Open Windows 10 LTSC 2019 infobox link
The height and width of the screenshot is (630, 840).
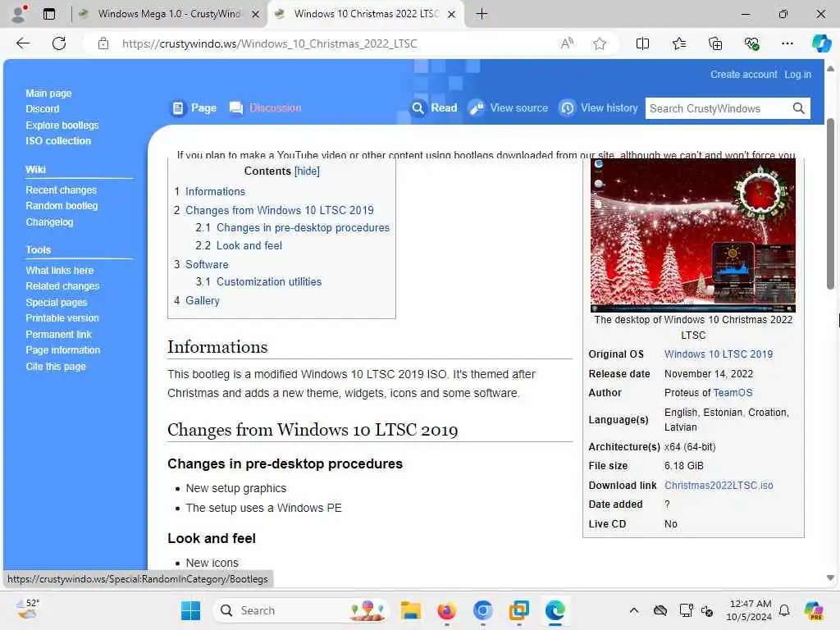[719, 354]
